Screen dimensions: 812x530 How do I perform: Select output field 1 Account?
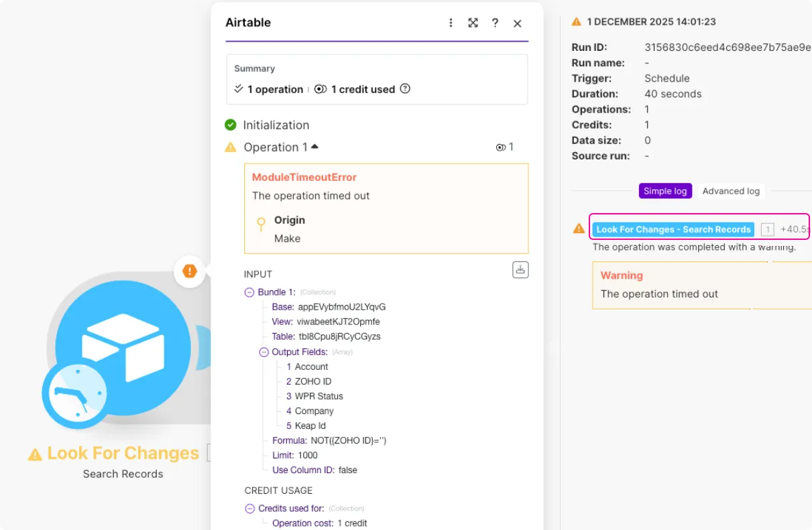(x=307, y=367)
